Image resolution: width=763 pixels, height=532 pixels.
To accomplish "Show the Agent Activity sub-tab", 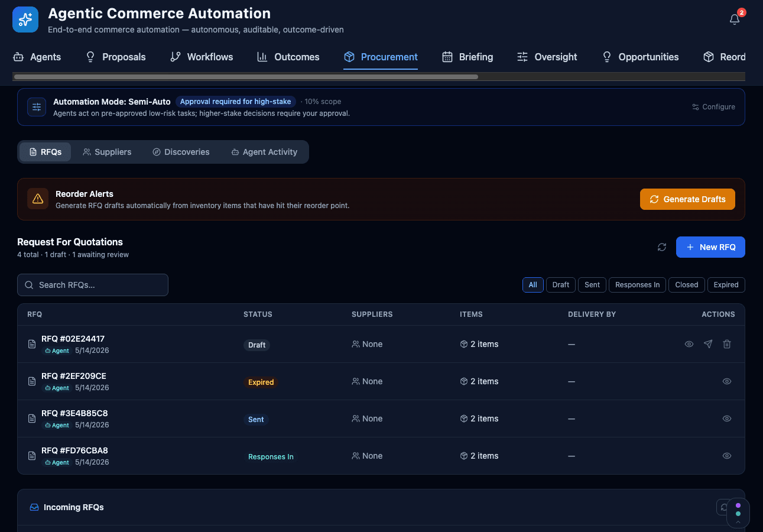I will 264,152.
